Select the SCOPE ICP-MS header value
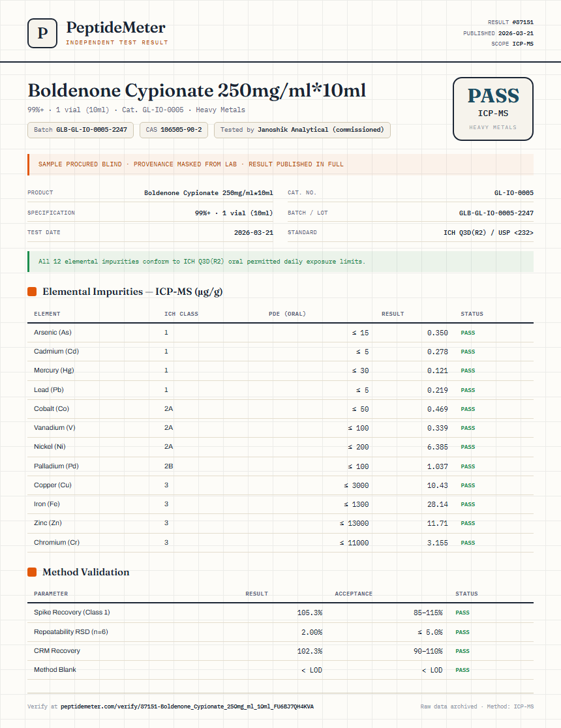The image size is (561, 728). tap(523, 44)
